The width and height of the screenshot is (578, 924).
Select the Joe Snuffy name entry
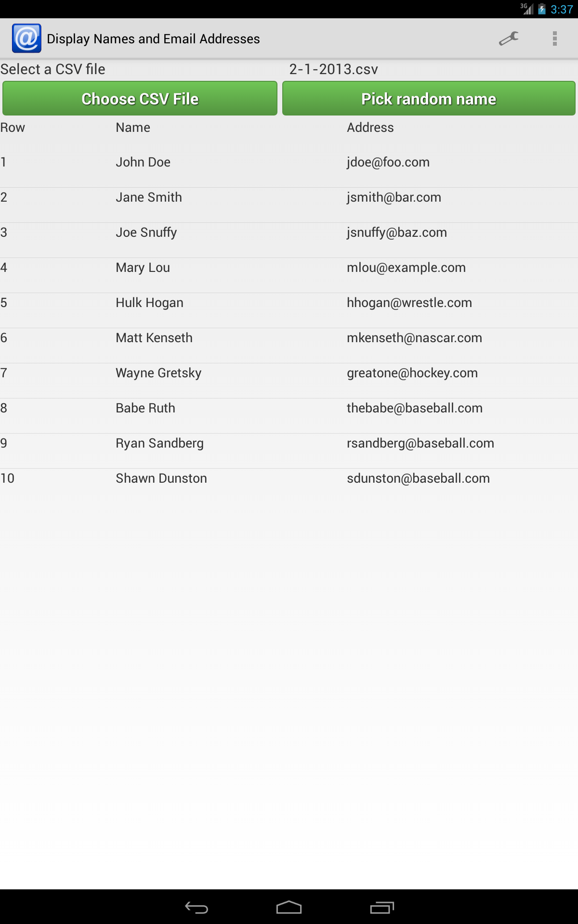[146, 232]
